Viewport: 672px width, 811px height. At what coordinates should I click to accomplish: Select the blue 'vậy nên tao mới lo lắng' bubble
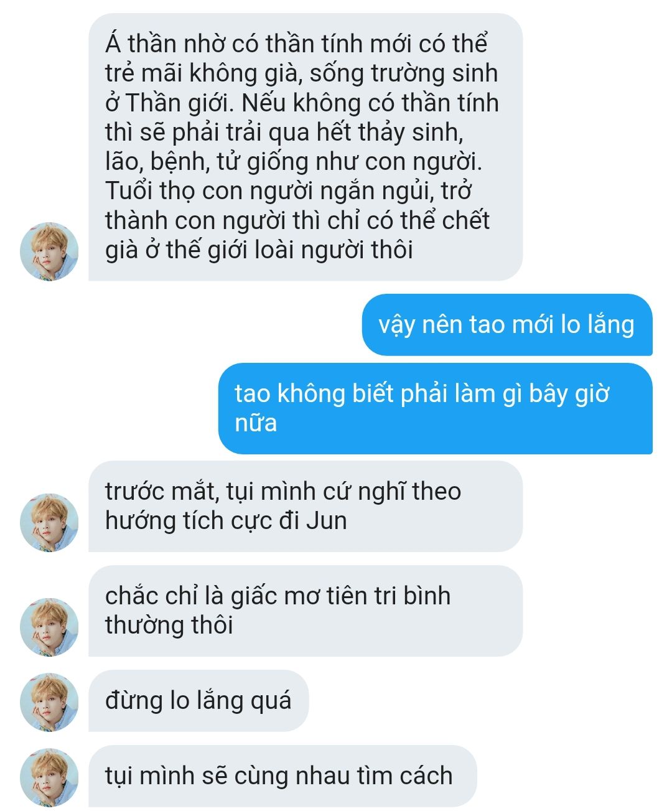pos(507,325)
